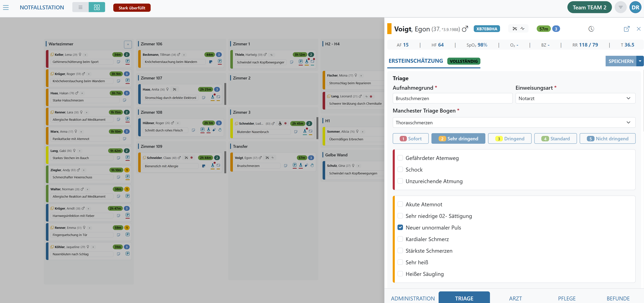Click imaging icon on Thiele, Hartwig card
This screenshot has height=303, width=644.
312,61
